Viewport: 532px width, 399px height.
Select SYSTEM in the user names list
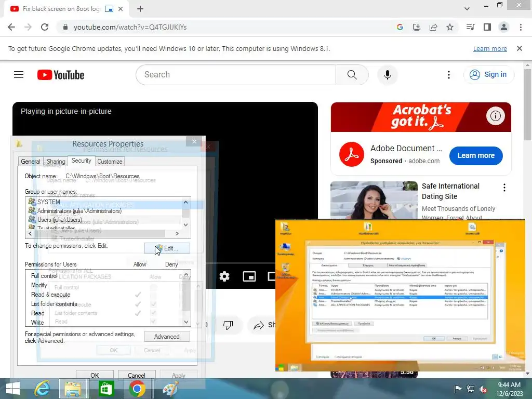pyautogui.click(x=48, y=202)
